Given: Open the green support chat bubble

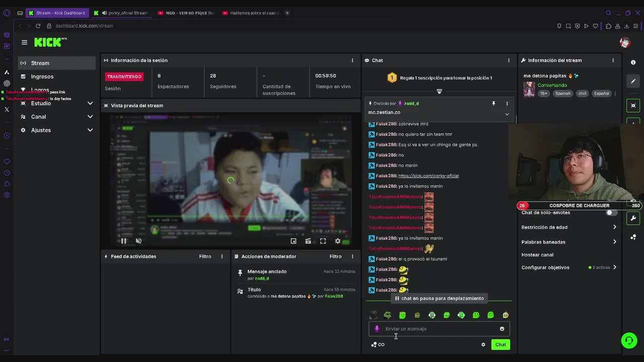Looking at the screenshot, I should click(x=629, y=340).
